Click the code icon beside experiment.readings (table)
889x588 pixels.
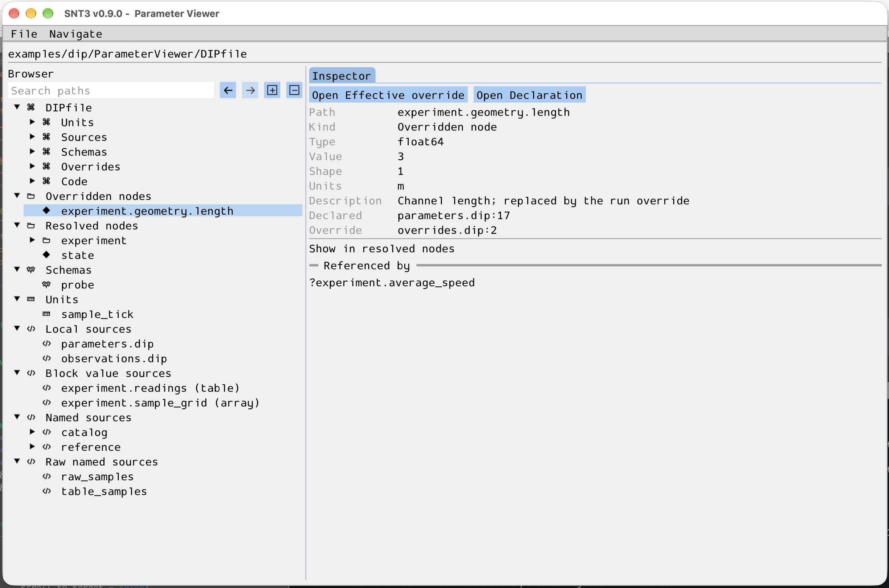[x=46, y=388]
